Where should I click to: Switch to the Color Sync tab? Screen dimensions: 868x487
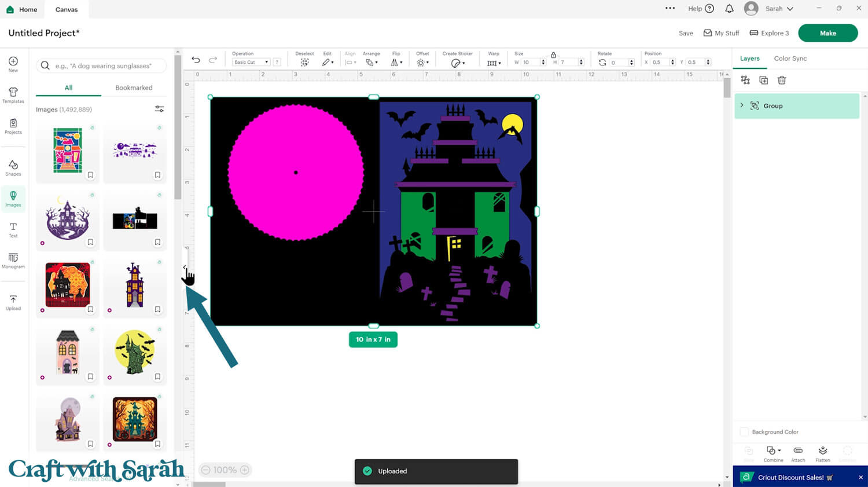pos(790,58)
